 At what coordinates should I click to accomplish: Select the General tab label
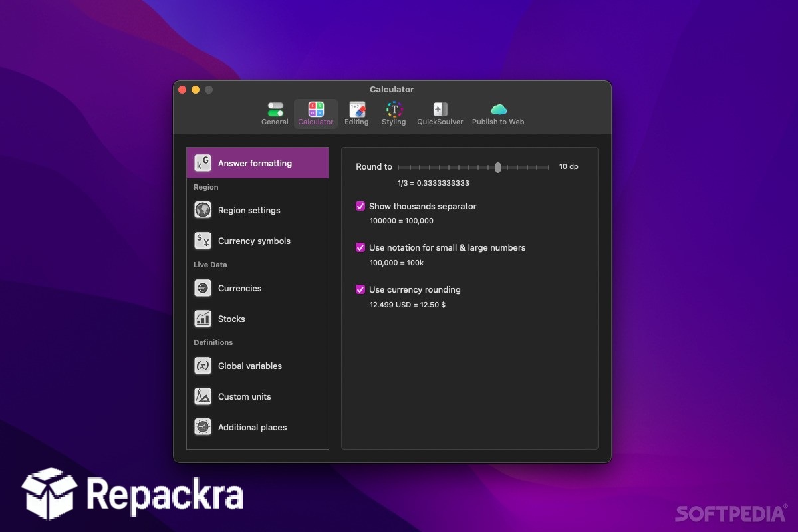pyautogui.click(x=275, y=122)
